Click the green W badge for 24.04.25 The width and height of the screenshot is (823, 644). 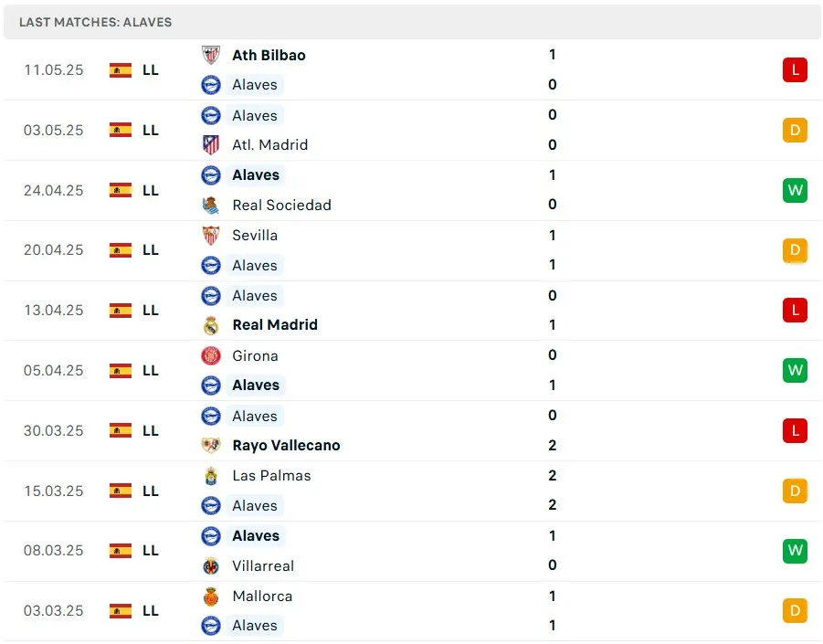click(795, 190)
